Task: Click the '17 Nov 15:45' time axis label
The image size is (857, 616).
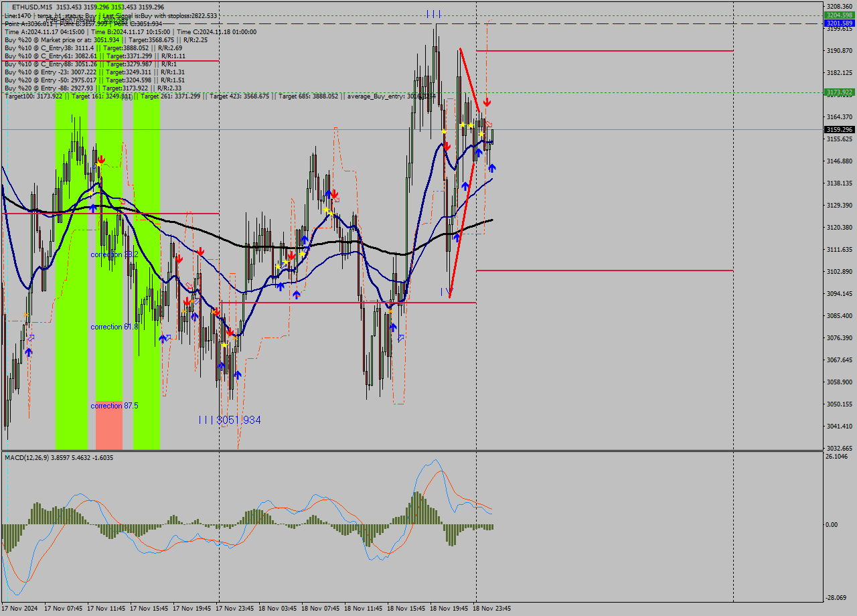Action: click(x=149, y=609)
